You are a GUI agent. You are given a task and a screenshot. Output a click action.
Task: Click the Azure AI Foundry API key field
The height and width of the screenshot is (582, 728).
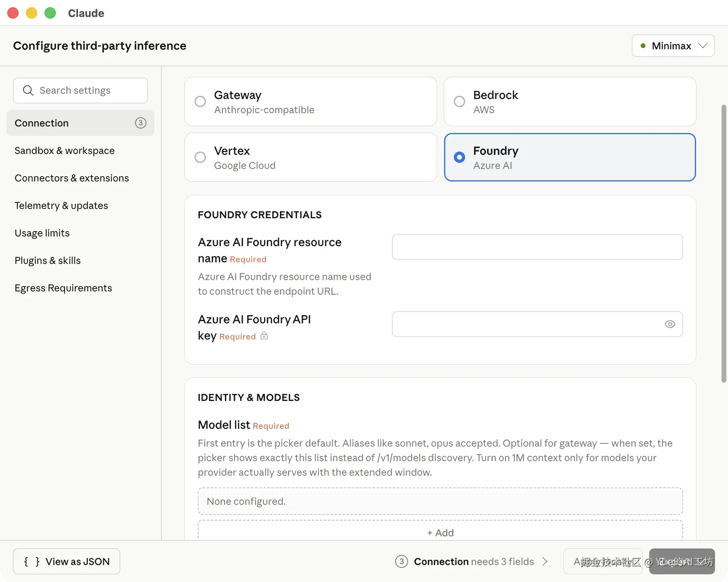(538, 324)
